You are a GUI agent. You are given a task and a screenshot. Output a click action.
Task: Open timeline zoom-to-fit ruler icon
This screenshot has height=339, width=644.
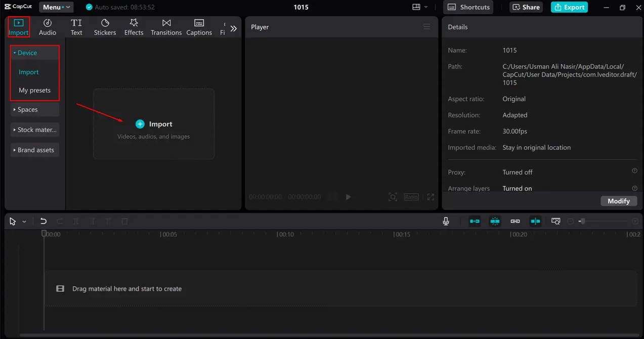point(556,221)
